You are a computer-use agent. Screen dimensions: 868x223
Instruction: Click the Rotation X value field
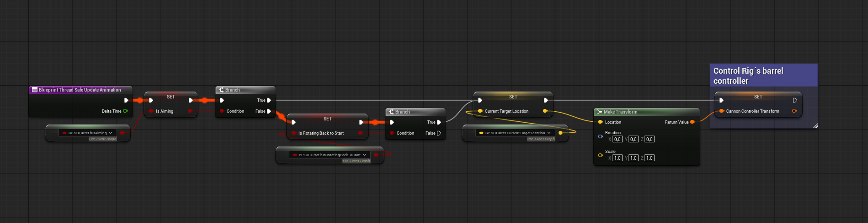pos(617,139)
